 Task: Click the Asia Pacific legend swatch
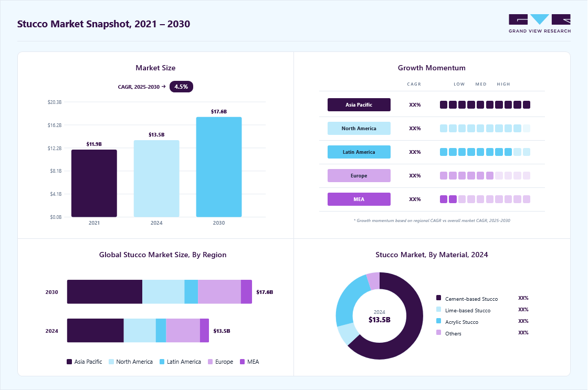[x=69, y=362]
